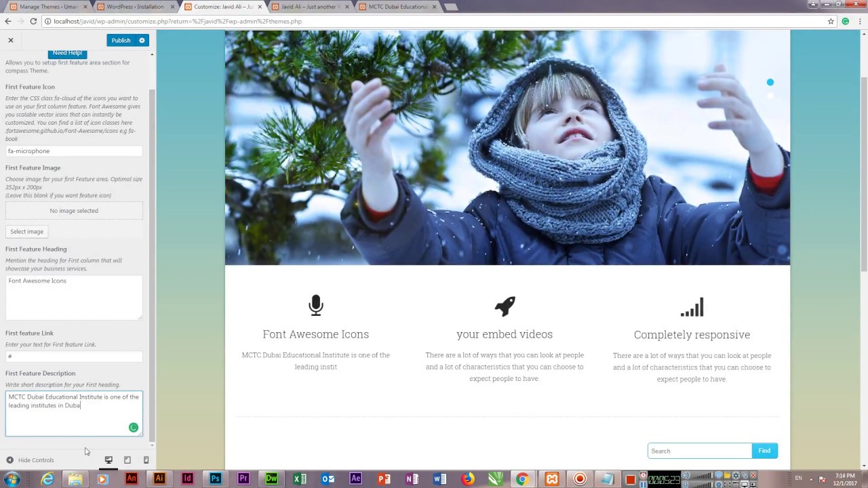Switch to 'Javid Ali – Just another' tab
Image resolution: width=868 pixels, height=488 pixels.
(x=310, y=7)
